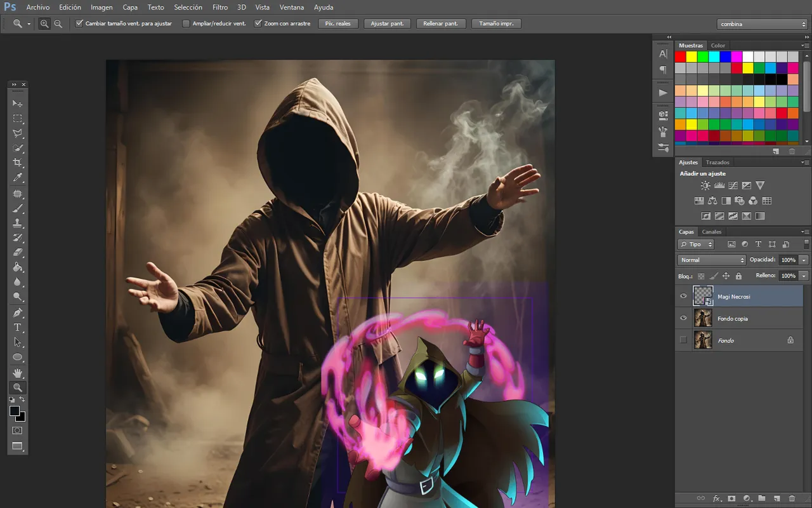Add a Curves adjustment
The image size is (812, 508).
click(733, 185)
